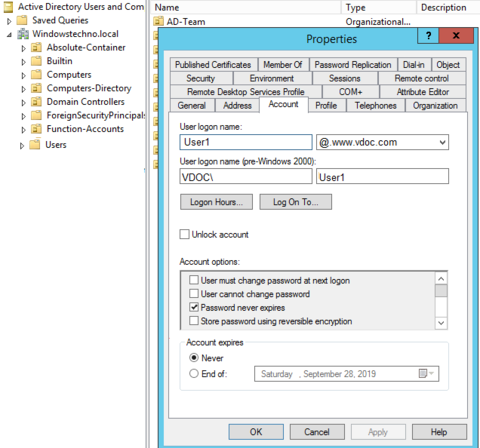The image size is (480, 448).
Task: Open the calendar picker icon for expiry date
Action: click(426, 374)
